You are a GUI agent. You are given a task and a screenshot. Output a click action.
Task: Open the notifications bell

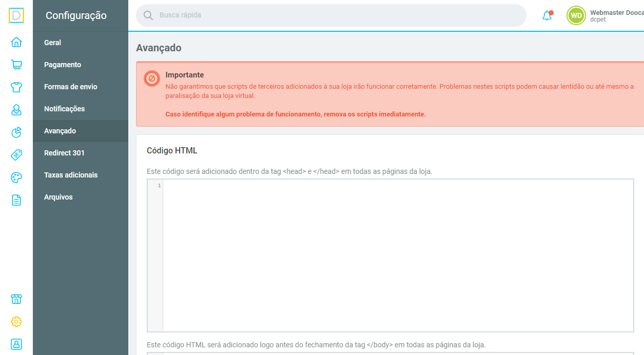[547, 15]
